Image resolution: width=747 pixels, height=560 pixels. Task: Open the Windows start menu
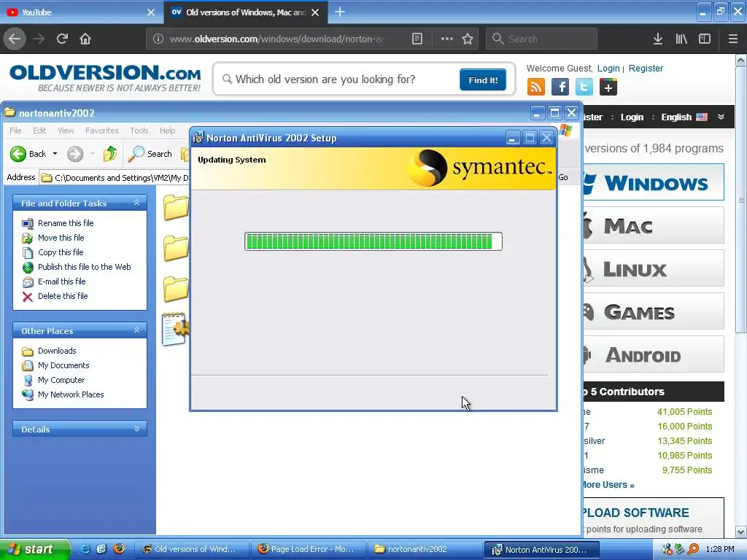pyautogui.click(x=34, y=549)
